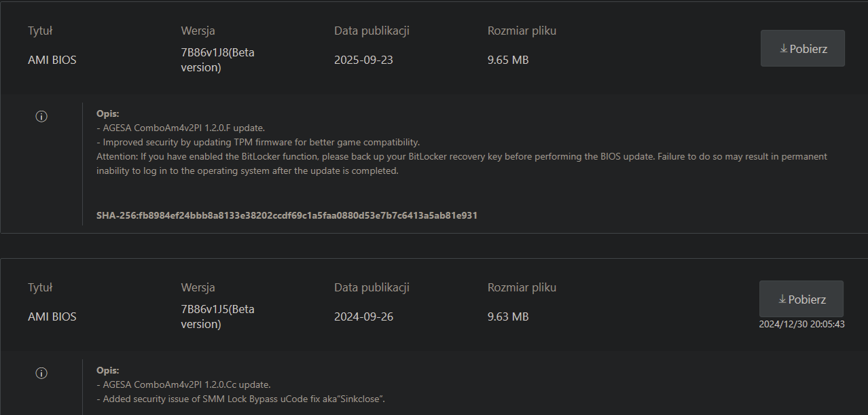Click the info icon beside the 1.2.0.Cc description
868x415 pixels.
(41, 373)
